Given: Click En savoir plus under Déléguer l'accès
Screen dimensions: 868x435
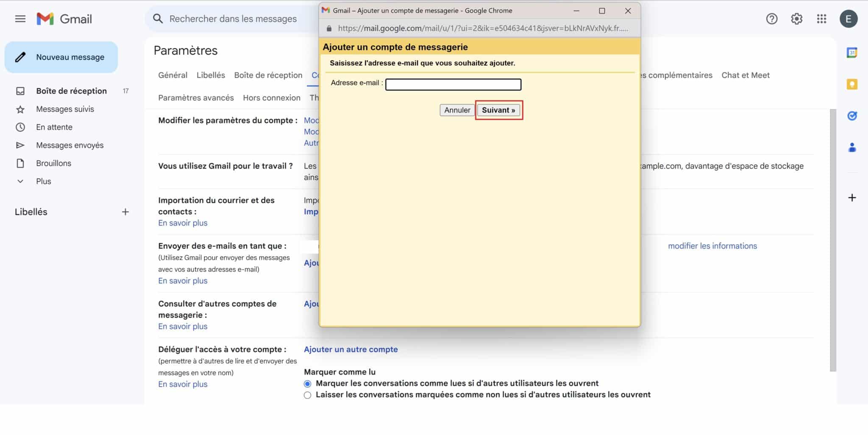Looking at the screenshot, I should click(183, 384).
